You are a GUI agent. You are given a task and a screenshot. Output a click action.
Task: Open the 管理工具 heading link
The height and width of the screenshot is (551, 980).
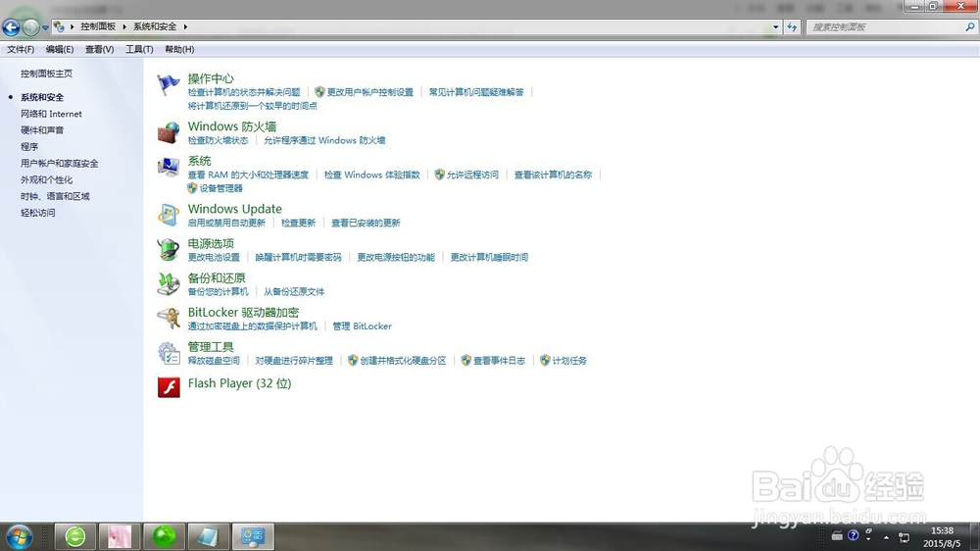point(211,346)
